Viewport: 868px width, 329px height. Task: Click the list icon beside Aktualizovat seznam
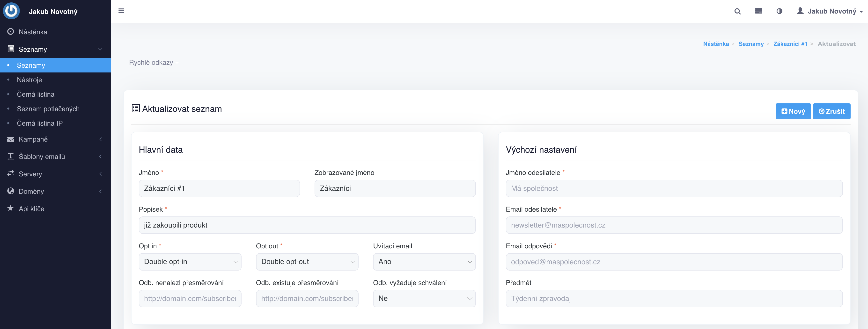[135, 108]
